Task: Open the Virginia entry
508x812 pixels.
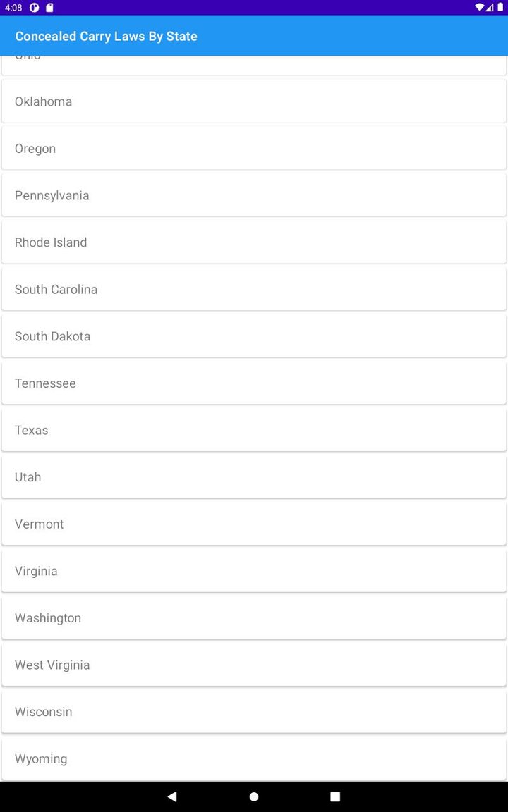Action: (x=254, y=571)
